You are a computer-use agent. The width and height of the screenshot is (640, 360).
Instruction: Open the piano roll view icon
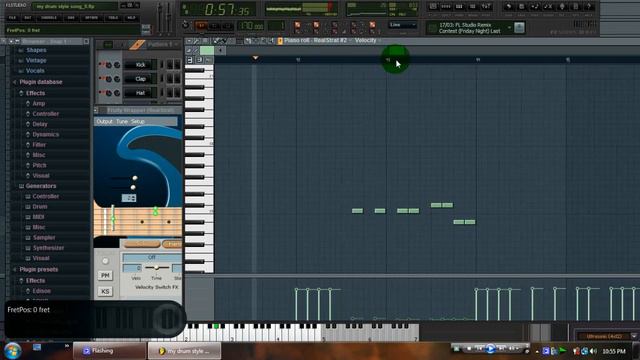(x=459, y=7)
